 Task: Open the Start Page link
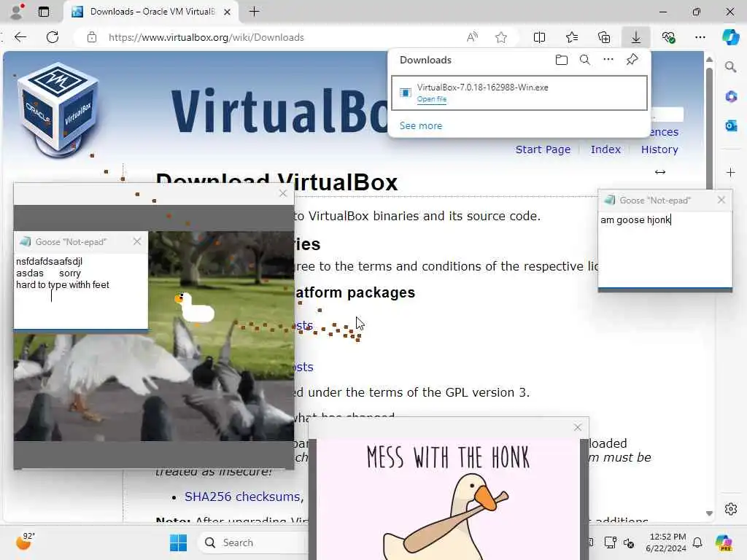click(x=543, y=149)
